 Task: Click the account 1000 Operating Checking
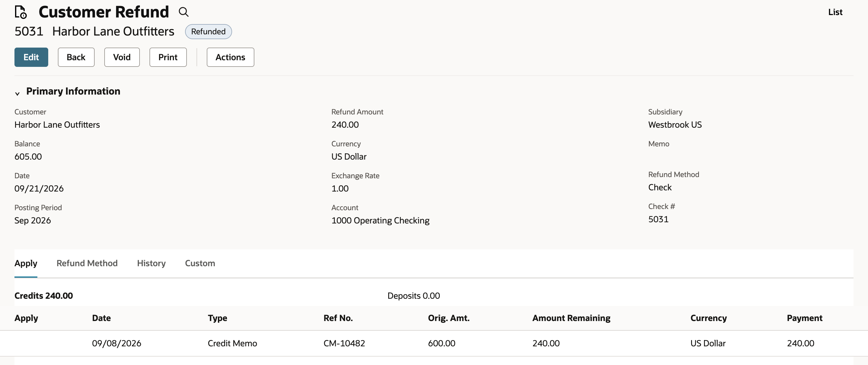380,220
